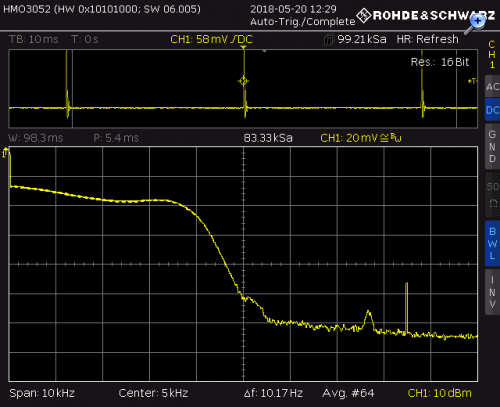Viewport: 500px width, 407px height.
Task: Click the Span 10 kHz setting
Action: click(x=42, y=393)
